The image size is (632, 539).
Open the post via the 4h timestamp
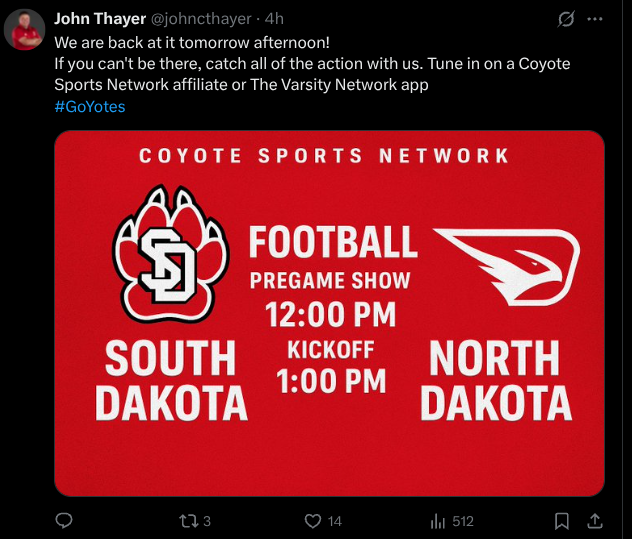click(x=274, y=19)
